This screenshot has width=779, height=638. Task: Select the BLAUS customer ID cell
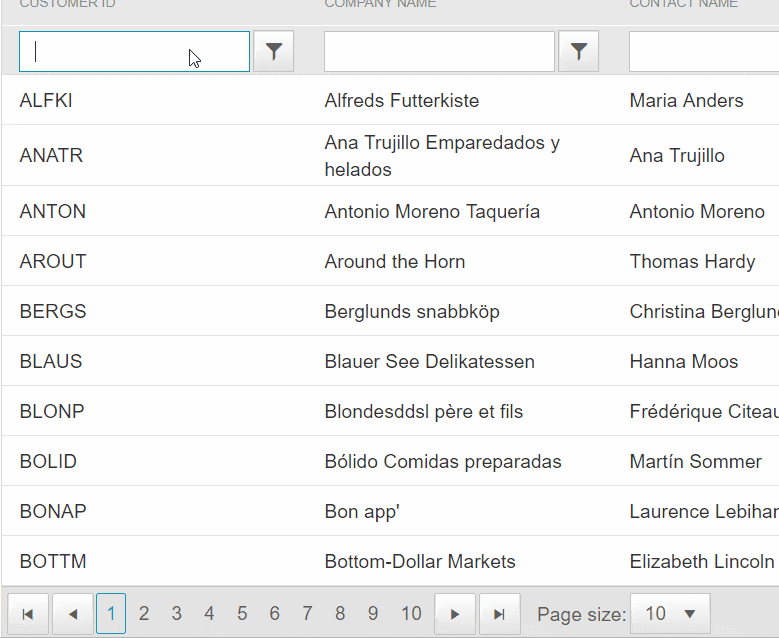click(x=51, y=362)
